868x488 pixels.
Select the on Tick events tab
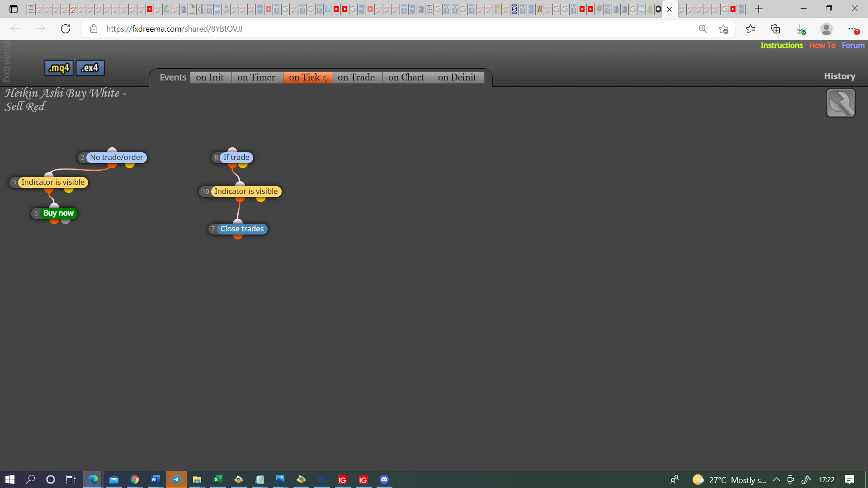pyautogui.click(x=307, y=77)
